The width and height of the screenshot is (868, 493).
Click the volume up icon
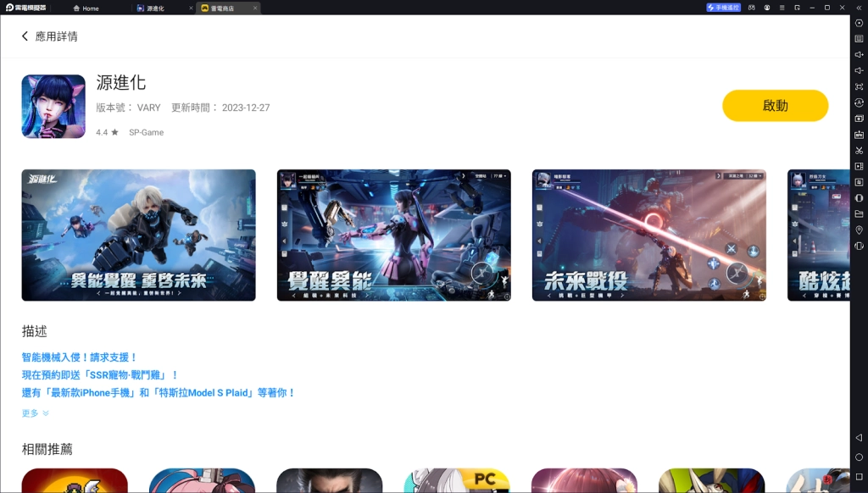pyautogui.click(x=859, y=55)
